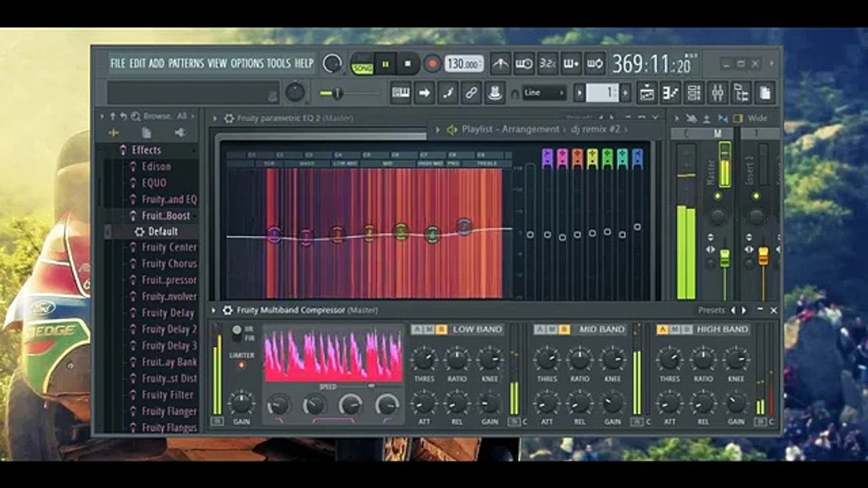Click the purple EQ band 1 tag
Image resolution: width=868 pixels, height=488 pixels.
coord(547,158)
